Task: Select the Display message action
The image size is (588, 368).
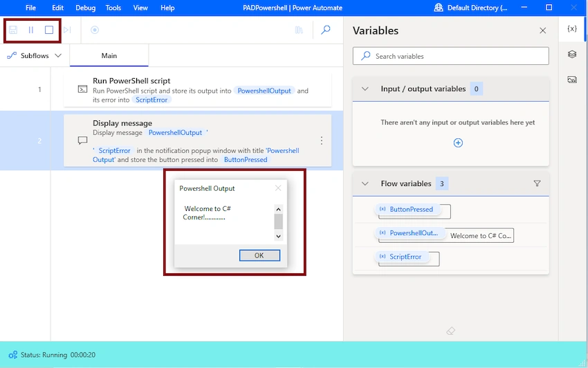Action: click(198, 140)
